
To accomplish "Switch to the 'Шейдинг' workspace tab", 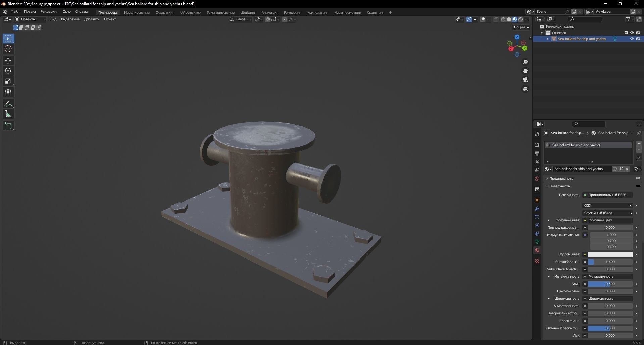I will [248, 12].
